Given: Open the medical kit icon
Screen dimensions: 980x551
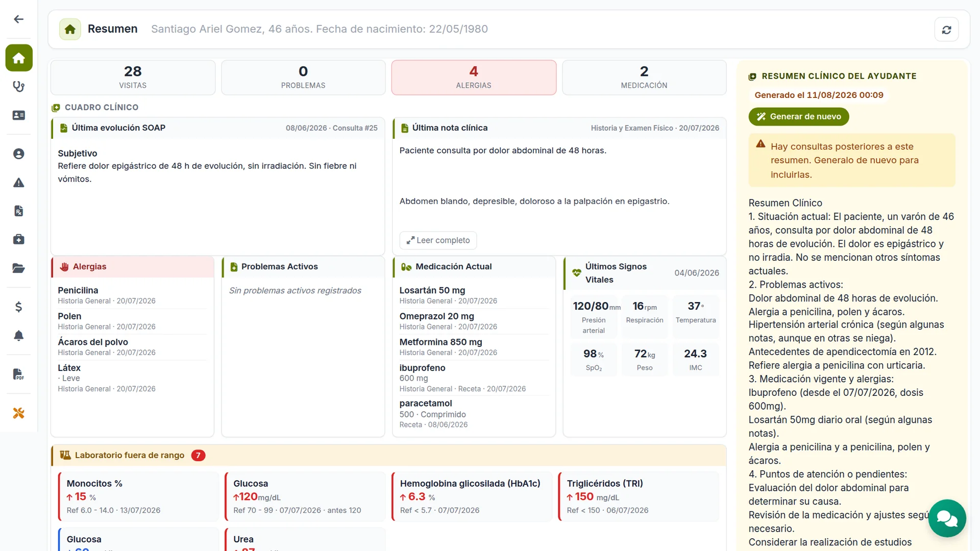Looking at the screenshot, I should tap(19, 239).
